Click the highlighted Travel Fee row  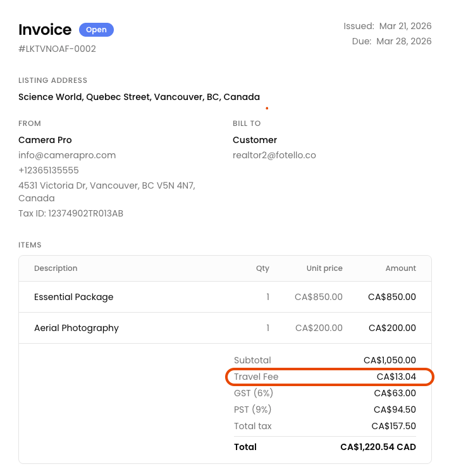[x=329, y=377]
